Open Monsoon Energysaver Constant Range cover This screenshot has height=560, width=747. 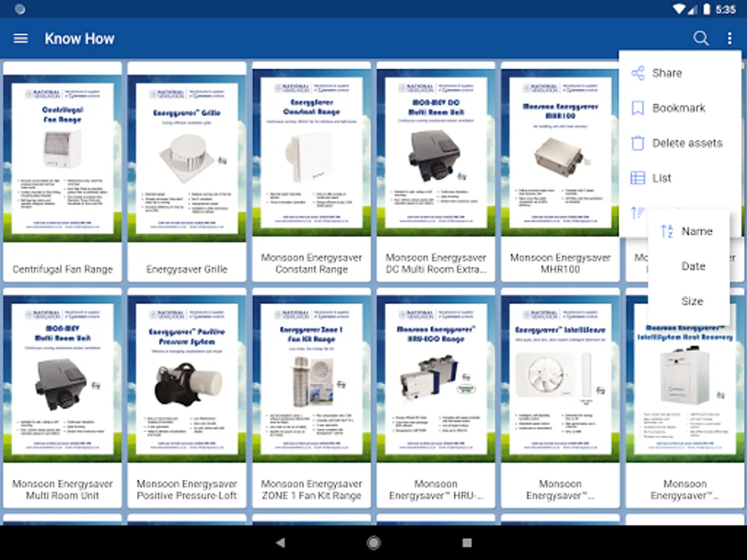tap(311, 152)
